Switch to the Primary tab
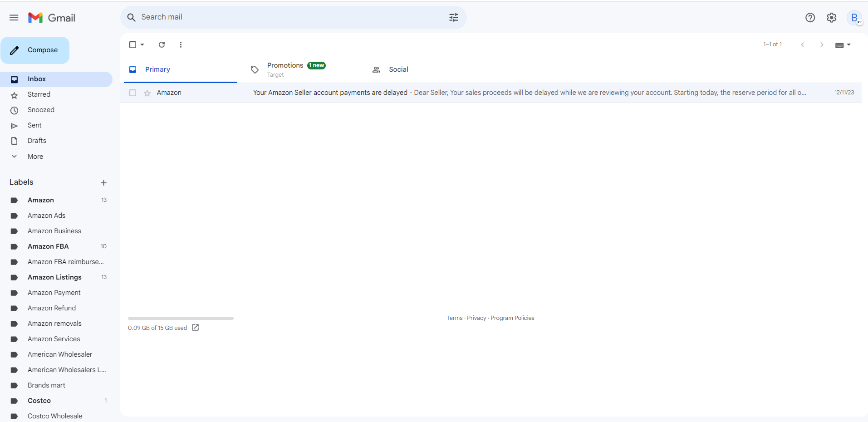 coord(181,69)
